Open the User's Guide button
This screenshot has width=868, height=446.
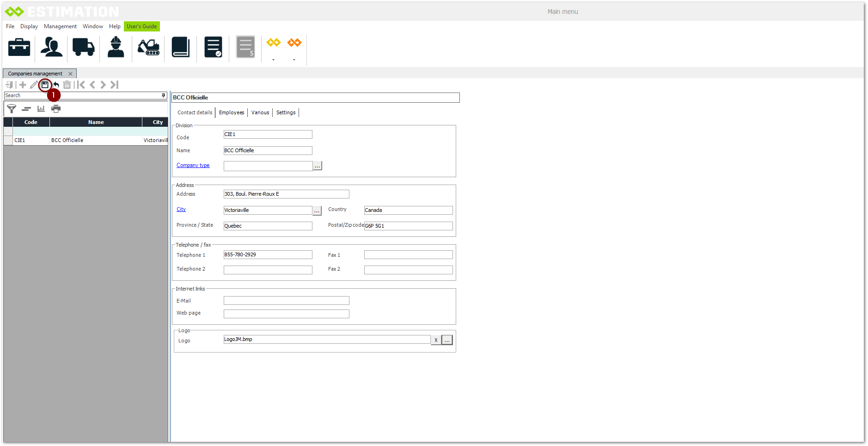(141, 26)
